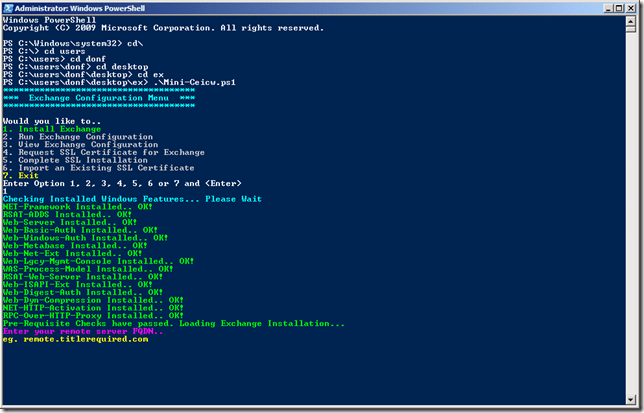
Task: Click the scrollbar down arrow
Action: pos(631,398)
